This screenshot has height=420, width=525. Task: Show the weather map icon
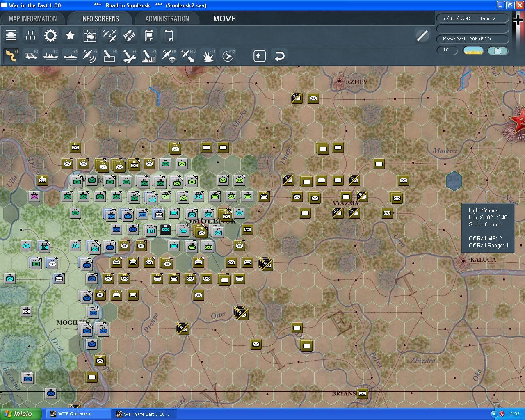(90, 36)
